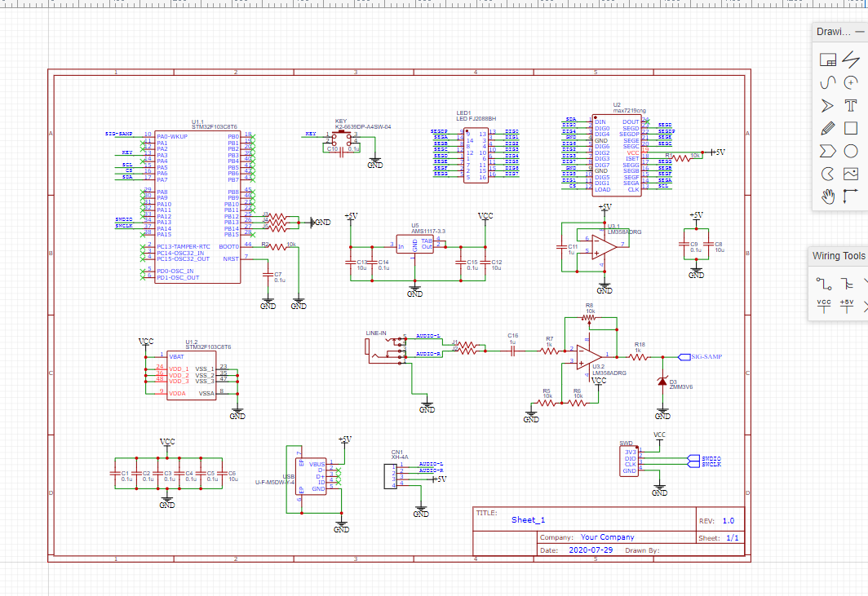Screen dimensions: 868x596
Task: Select the U3.2 op-amp designator
Action: click(599, 367)
